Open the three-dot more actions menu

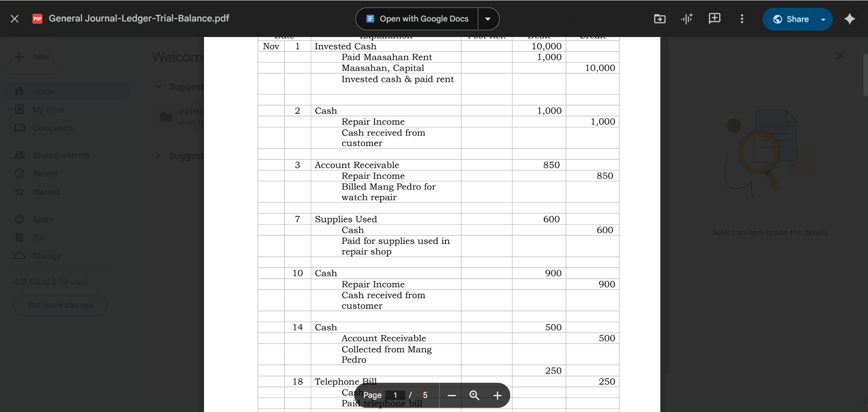(742, 19)
